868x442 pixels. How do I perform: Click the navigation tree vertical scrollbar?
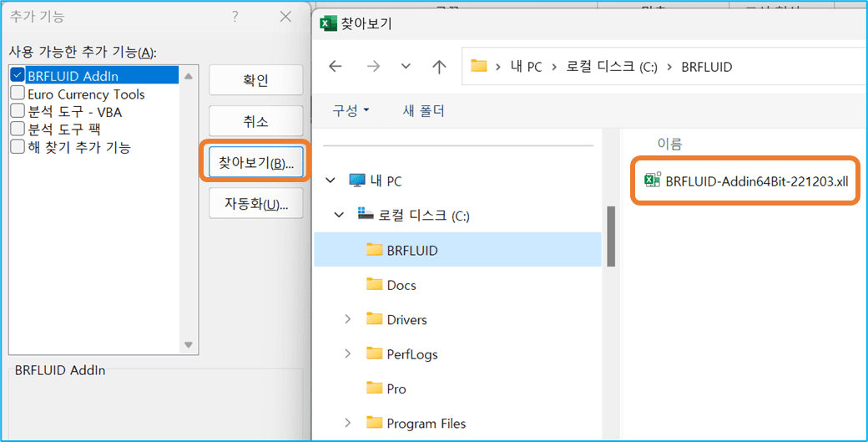[x=611, y=236]
